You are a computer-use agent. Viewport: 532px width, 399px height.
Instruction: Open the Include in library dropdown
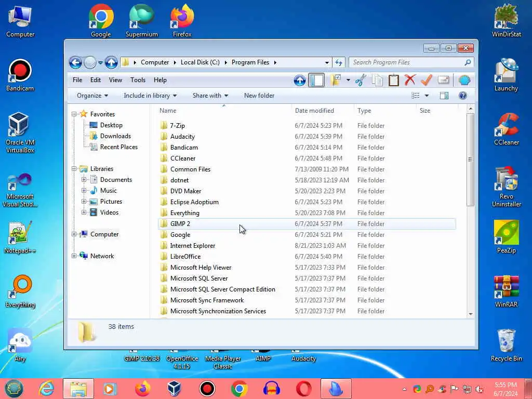(x=150, y=96)
